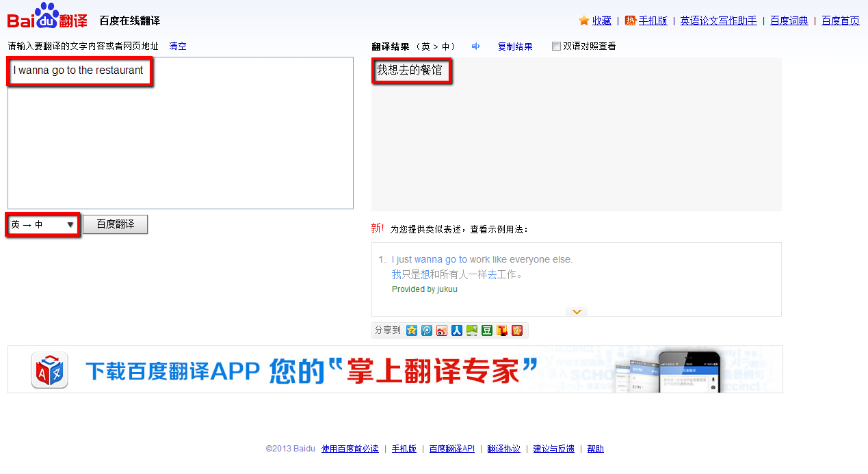
Task: Share to Douban green icon
Action: coord(486,330)
